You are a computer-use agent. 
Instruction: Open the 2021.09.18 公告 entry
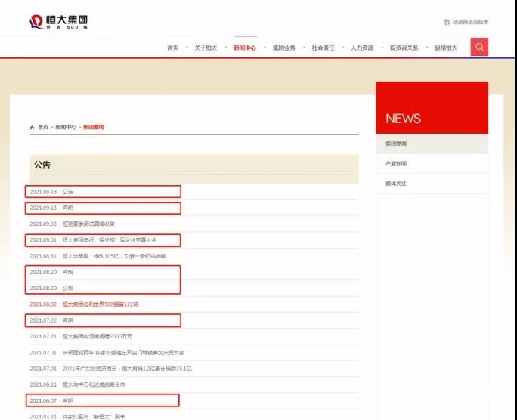tap(51, 192)
